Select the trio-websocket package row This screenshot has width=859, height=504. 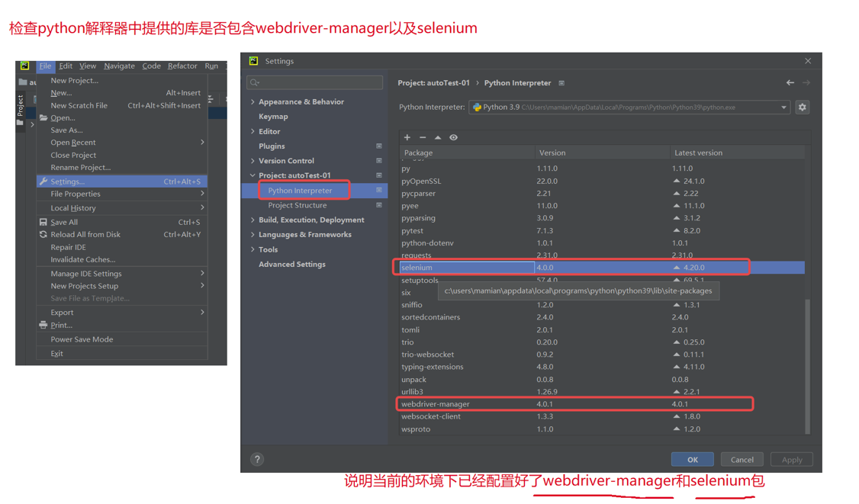pyautogui.click(x=602, y=355)
